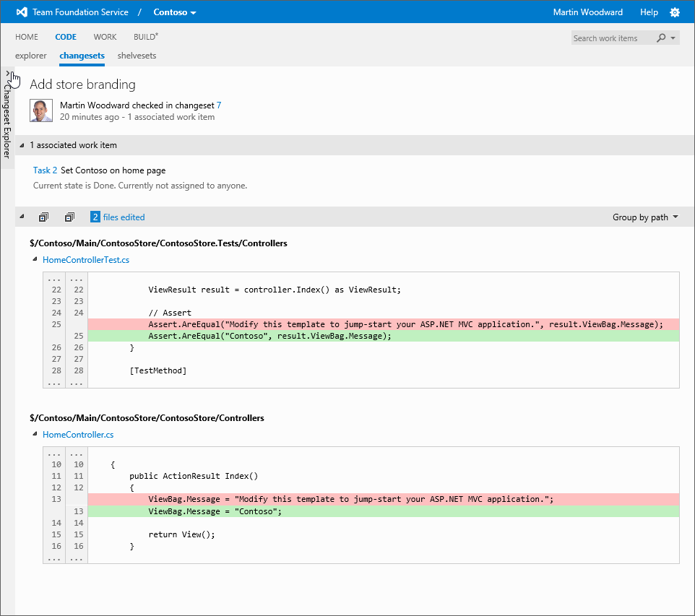Click the removed ViewBag.Message red line

pyautogui.click(x=384, y=499)
